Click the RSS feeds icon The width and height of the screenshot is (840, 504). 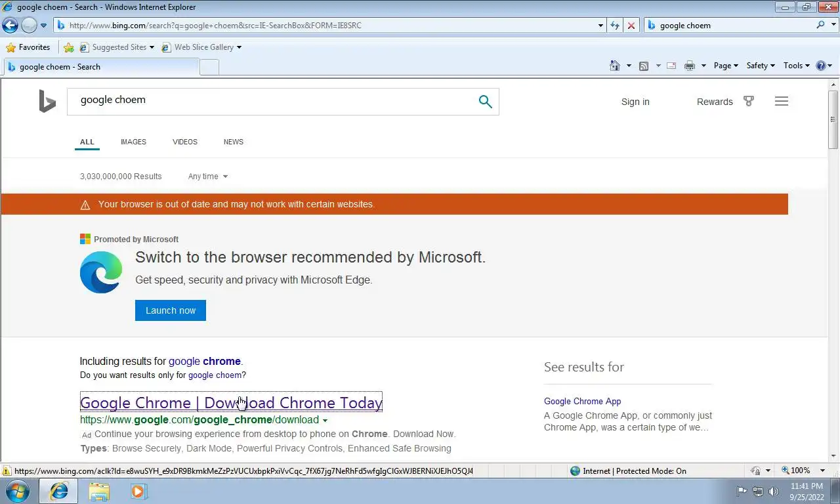click(x=644, y=66)
